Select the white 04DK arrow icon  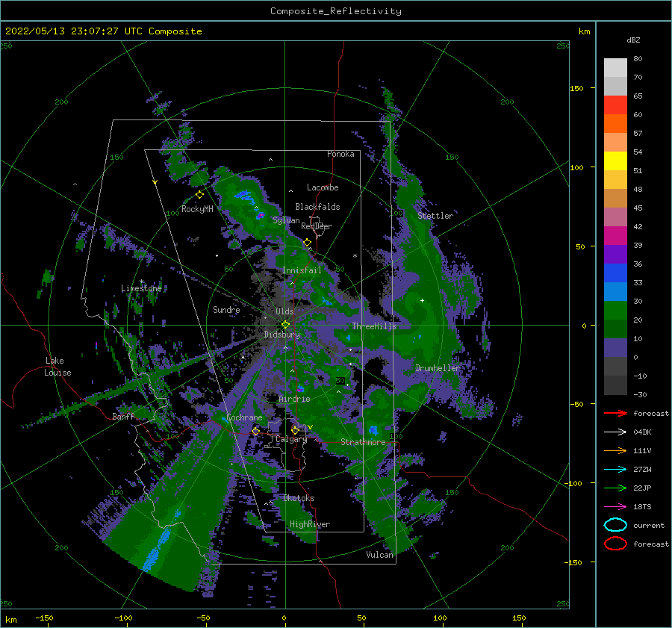tap(615, 432)
